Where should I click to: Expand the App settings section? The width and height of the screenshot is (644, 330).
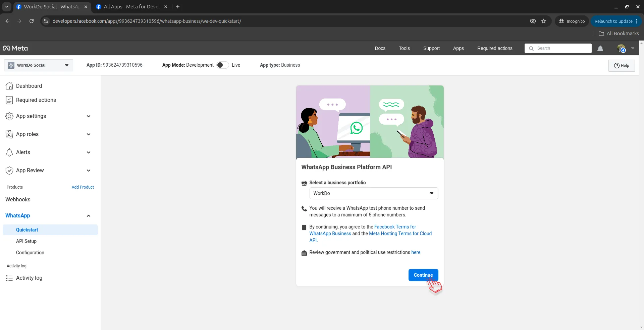[x=89, y=116]
